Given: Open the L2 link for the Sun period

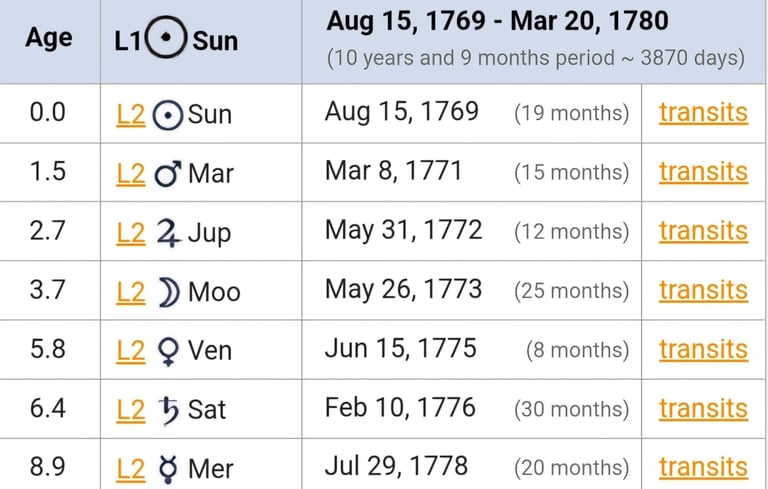Looking at the screenshot, I should [x=130, y=113].
